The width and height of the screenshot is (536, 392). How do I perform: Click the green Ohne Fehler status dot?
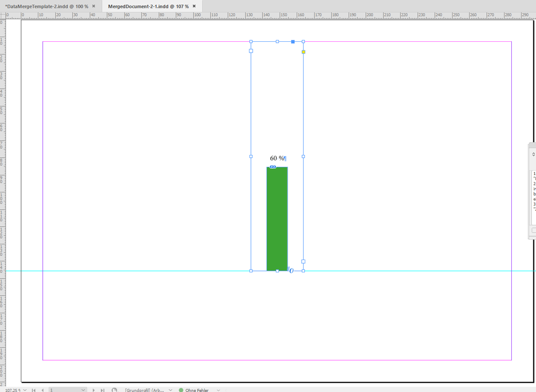181,390
